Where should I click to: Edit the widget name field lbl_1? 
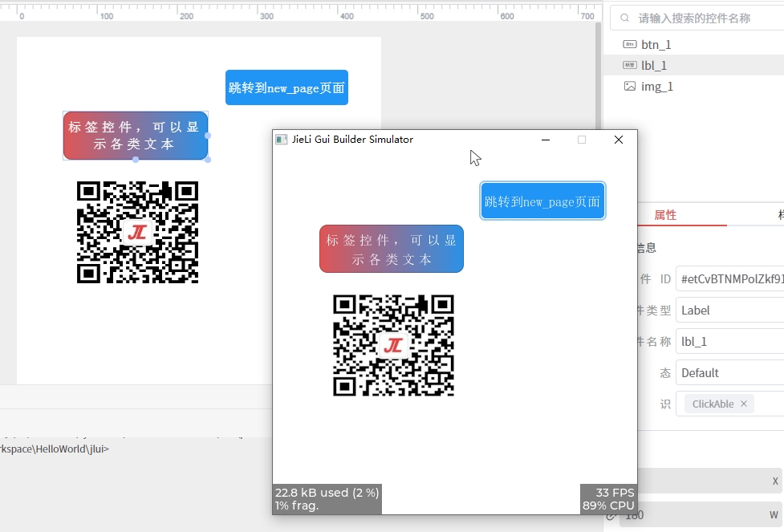(x=730, y=342)
